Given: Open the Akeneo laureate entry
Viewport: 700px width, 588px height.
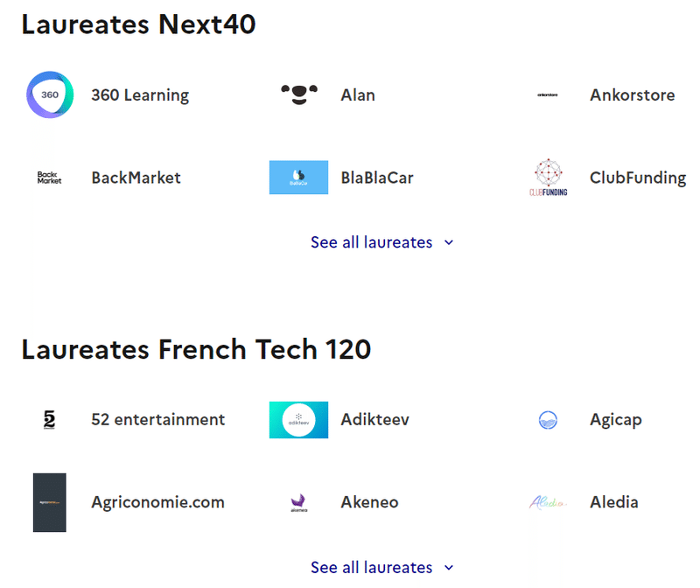Looking at the screenshot, I should point(369,502).
